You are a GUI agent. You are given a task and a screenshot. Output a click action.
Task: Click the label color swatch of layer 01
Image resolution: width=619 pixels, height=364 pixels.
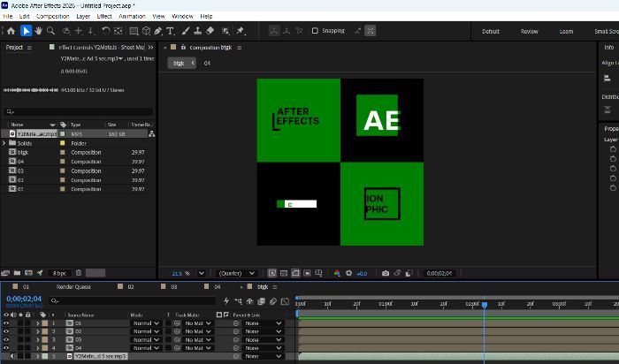pyautogui.click(x=44, y=323)
